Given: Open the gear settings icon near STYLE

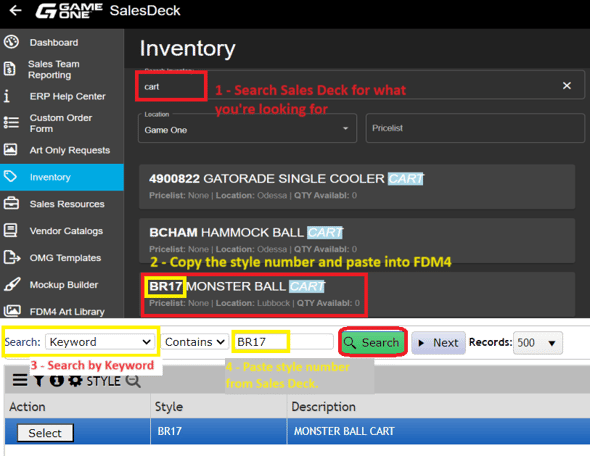Looking at the screenshot, I should click(75, 381).
